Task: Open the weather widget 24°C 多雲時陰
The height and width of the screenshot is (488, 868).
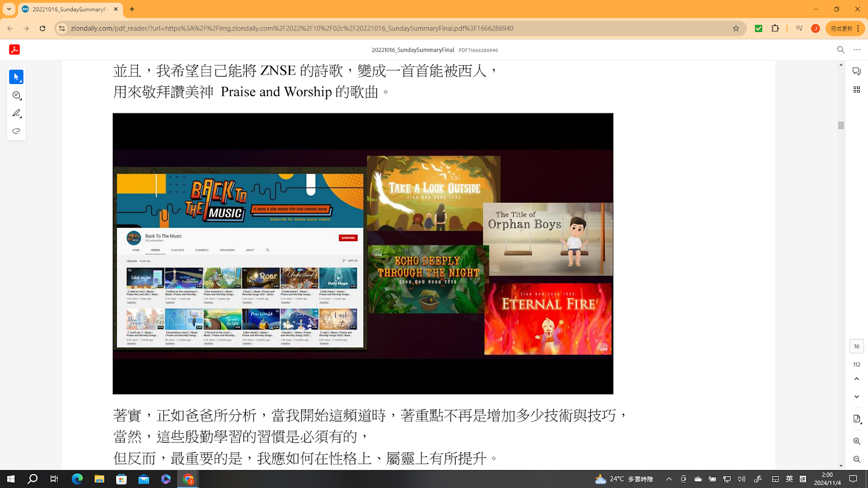Action: (624, 479)
